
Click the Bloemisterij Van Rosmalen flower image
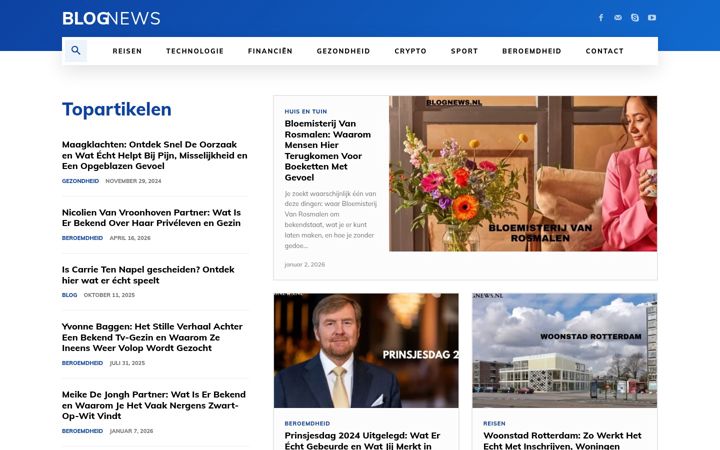pos(523,174)
